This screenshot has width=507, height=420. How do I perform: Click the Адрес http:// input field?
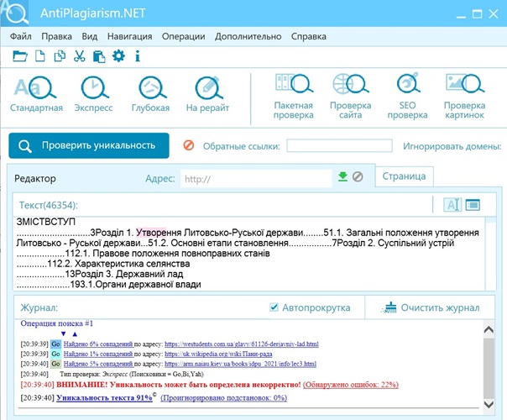[256, 179]
